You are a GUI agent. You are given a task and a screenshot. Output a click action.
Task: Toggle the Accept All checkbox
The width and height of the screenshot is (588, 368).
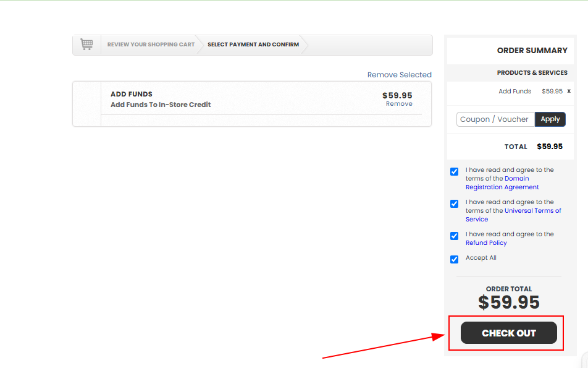click(454, 260)
